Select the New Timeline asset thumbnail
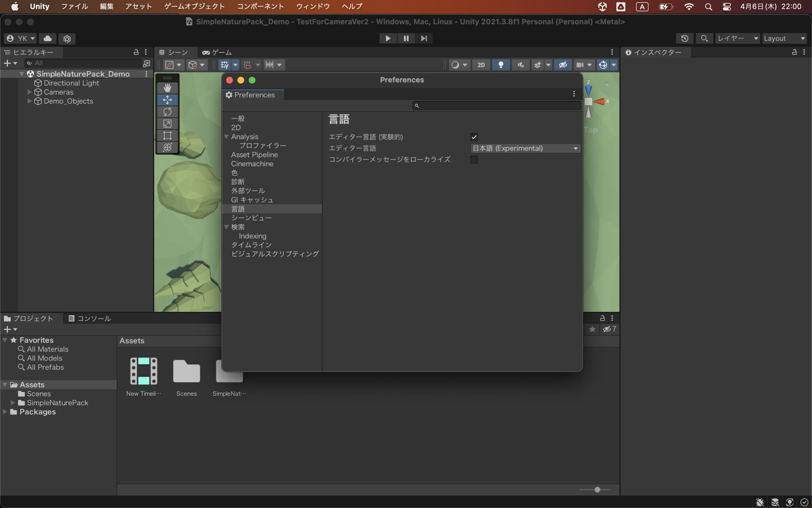Viewport: 812px width, 508px height. point(144,372)
